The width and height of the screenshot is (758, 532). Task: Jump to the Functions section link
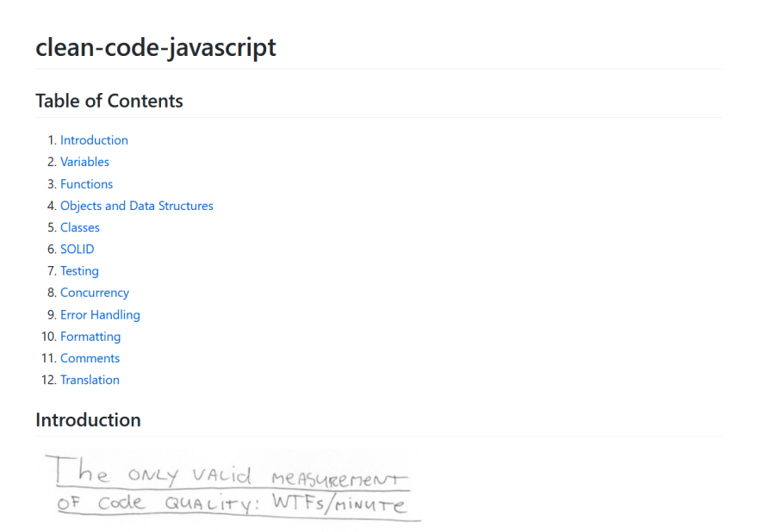[86, 184]
